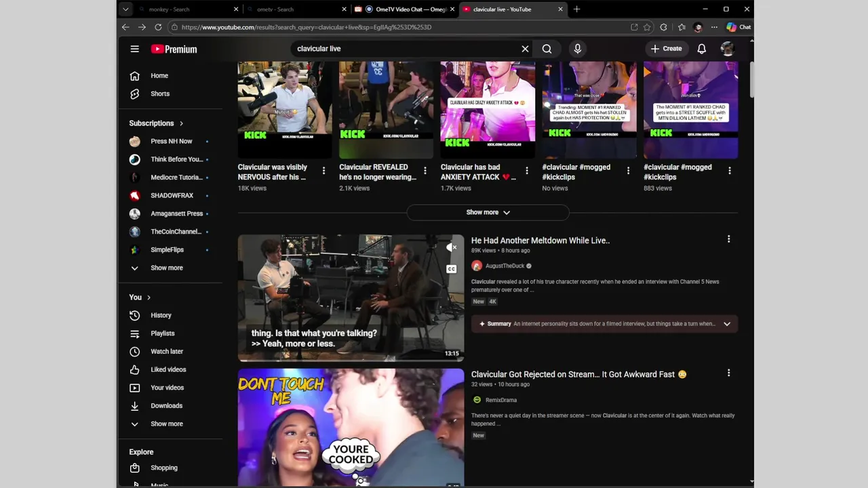Open the 'ANXIETY ATTACK' short thumbnail
The width and height of the screenshot is (868, 488).
click(x=488, y=110)
